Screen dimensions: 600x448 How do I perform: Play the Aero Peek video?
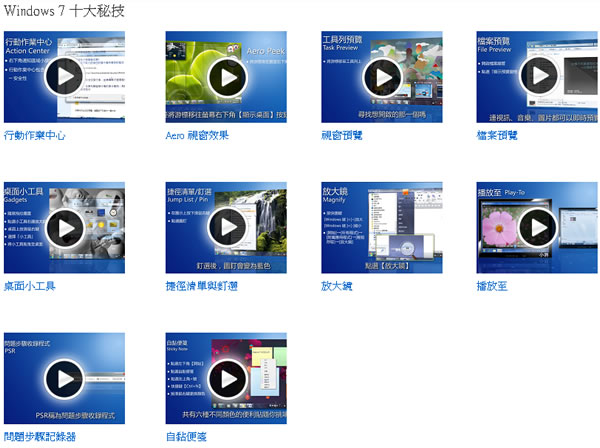point(226,77)
